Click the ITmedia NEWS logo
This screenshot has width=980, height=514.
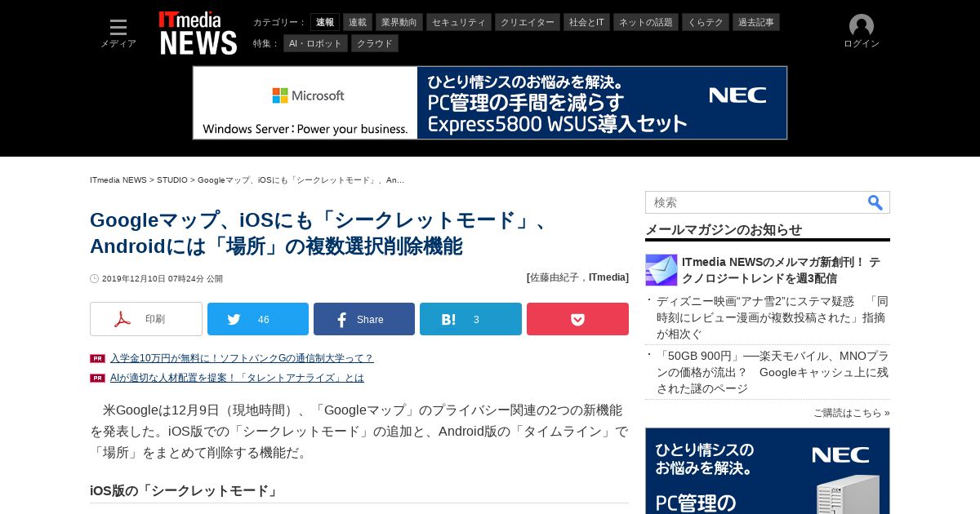pyautogui.click(x=198, y=33)
